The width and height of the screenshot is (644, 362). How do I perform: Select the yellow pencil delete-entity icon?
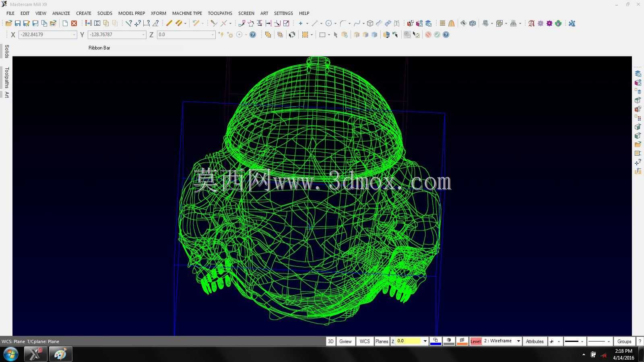tap(169, 23)
